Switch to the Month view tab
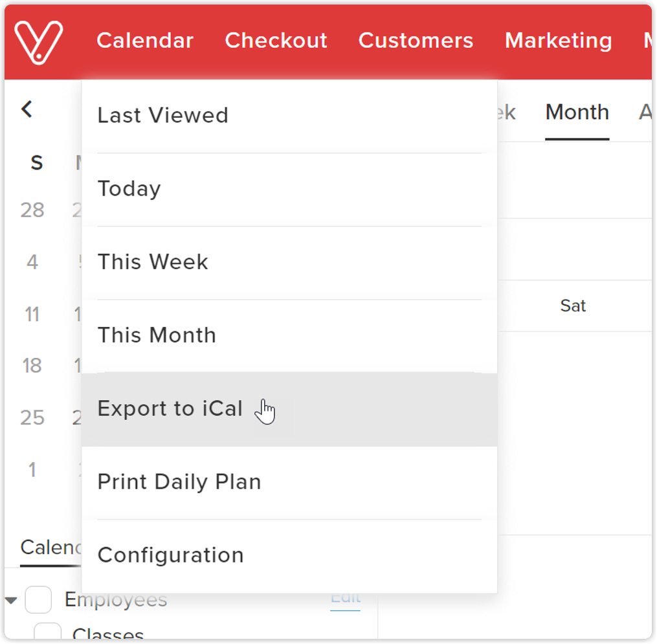This screenshot has width=657, height=644. tap(577, 113)
